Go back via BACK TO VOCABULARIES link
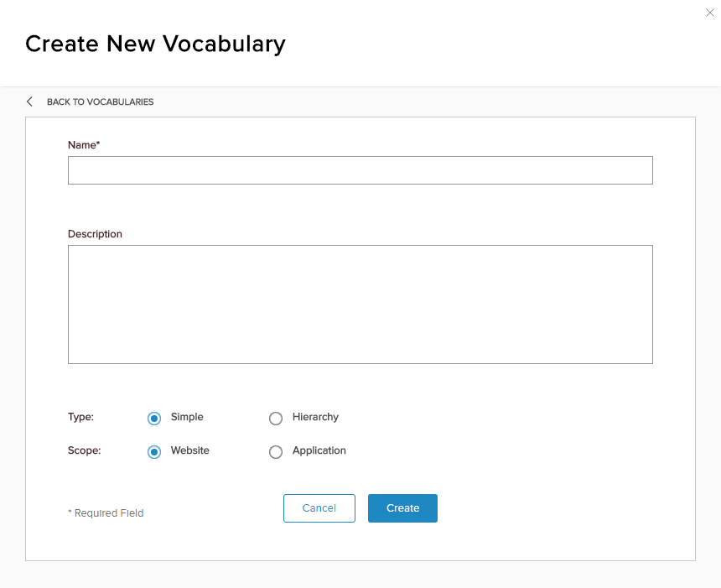The height and width of the screenshot is (588, 721). coord(101,101)
